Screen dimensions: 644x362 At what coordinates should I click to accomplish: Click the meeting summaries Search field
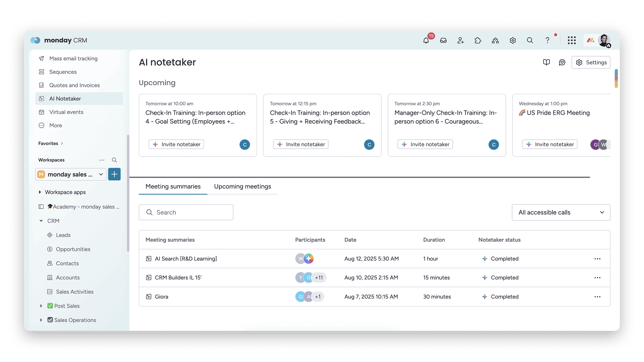pos(186,213)
